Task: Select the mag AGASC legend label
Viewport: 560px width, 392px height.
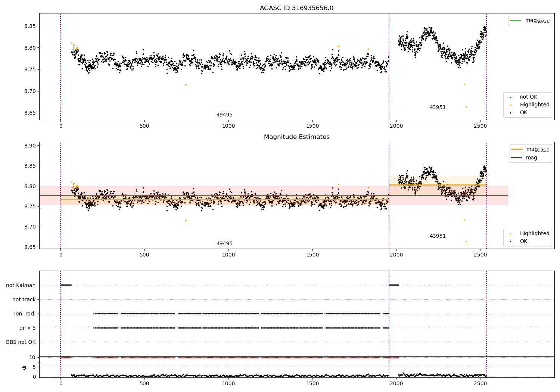Action: 537,21
